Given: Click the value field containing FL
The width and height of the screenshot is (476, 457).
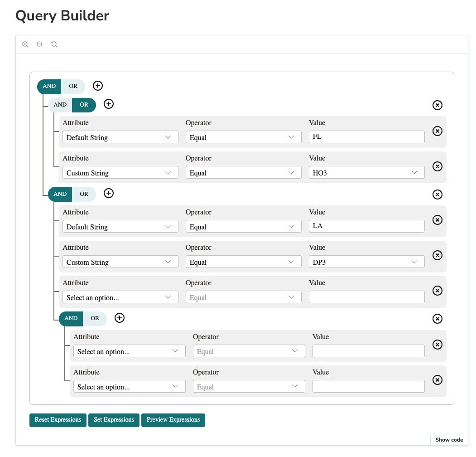Looking at the screenshot, I should 367,137.
